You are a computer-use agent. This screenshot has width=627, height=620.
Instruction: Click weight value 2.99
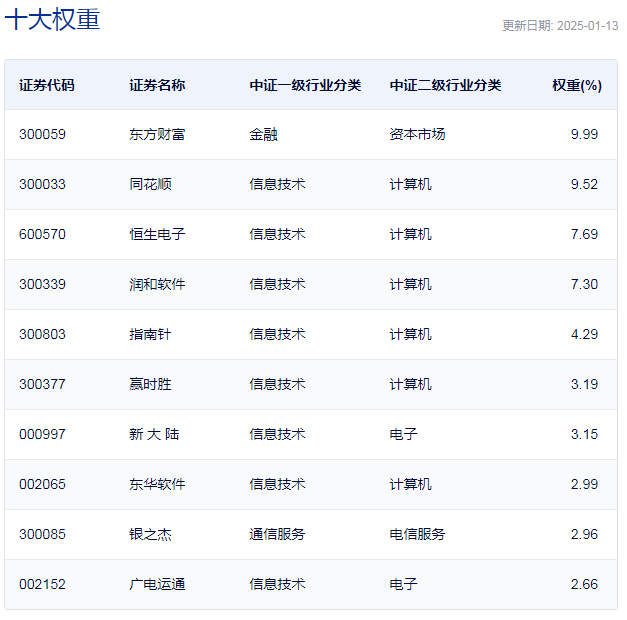click(x=584, y=484)
